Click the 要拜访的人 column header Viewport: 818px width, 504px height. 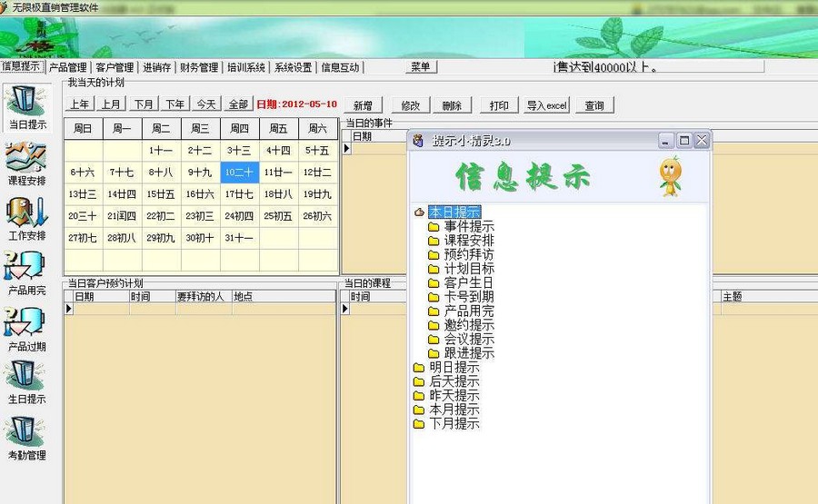coord(204,297)
